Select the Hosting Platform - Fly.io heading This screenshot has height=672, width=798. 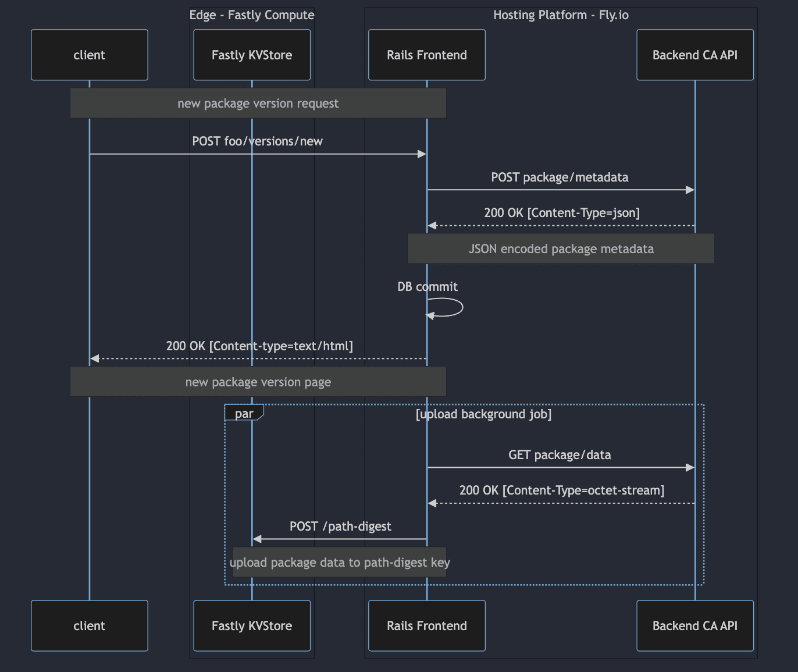(560, 15)
